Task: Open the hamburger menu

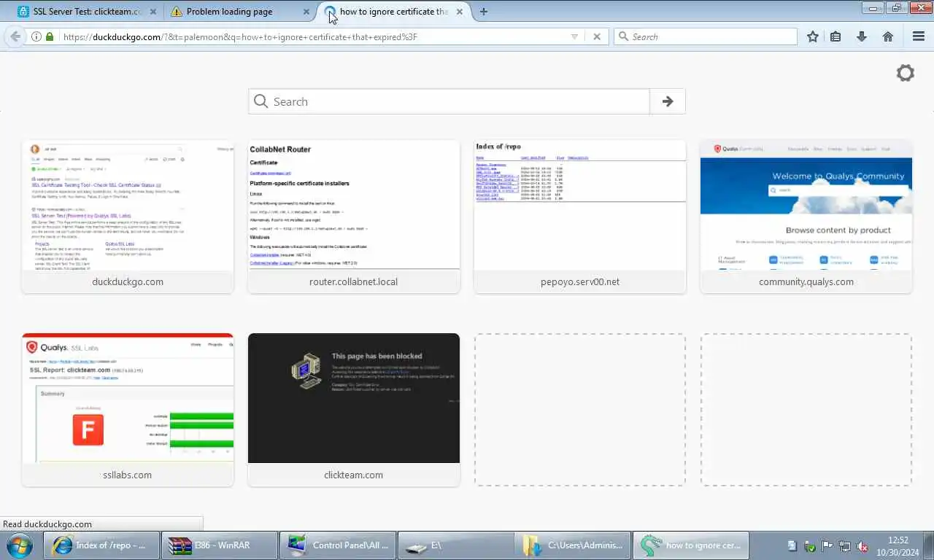Action: pos(919,36)
